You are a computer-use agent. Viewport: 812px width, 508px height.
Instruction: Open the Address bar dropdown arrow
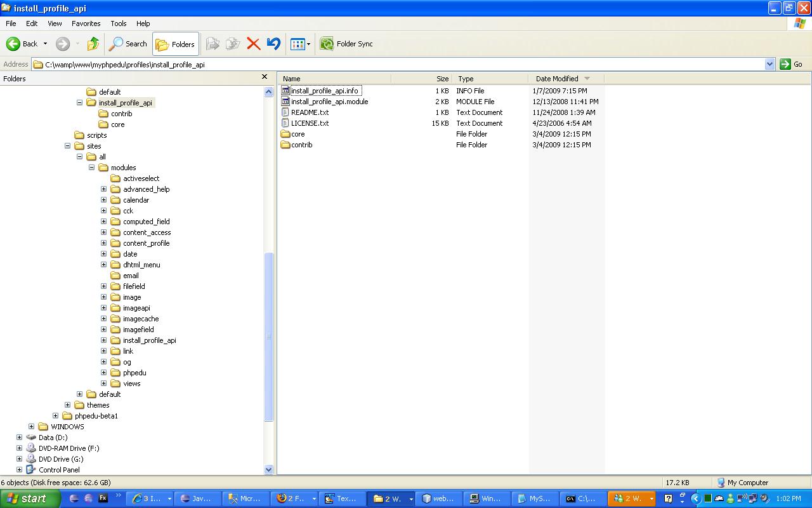tap(769, 64)
